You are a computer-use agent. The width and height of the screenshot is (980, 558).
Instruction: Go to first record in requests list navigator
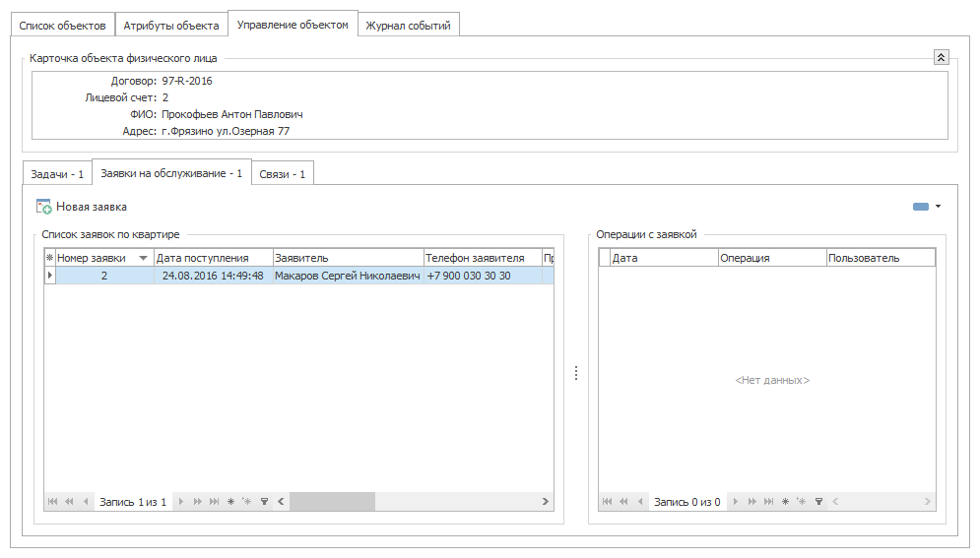tap(52, 501)
